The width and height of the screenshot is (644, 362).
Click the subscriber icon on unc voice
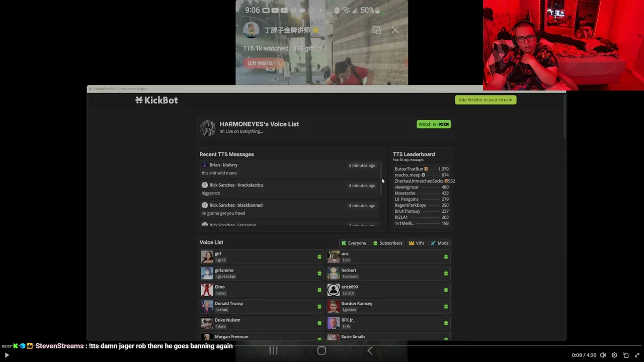[446, 257]
